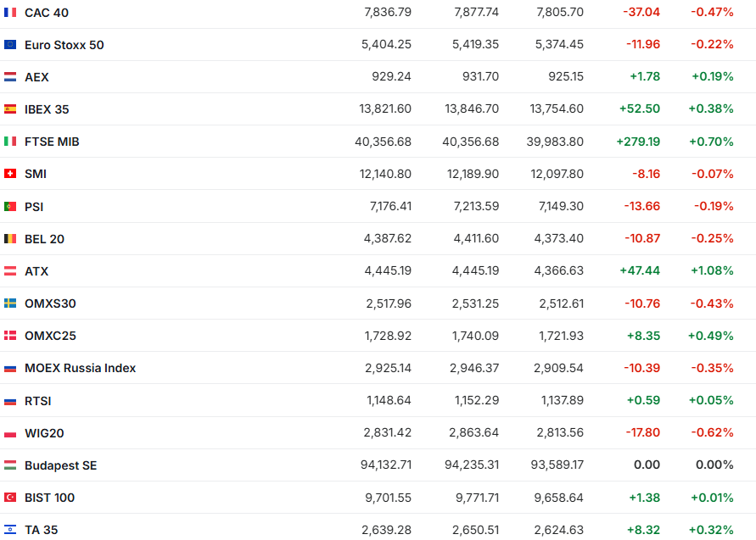Screen dimensions: 756x540
Task: Click the Hungary flag icon beside Budapest SE
Action: (x=10, y=465)
